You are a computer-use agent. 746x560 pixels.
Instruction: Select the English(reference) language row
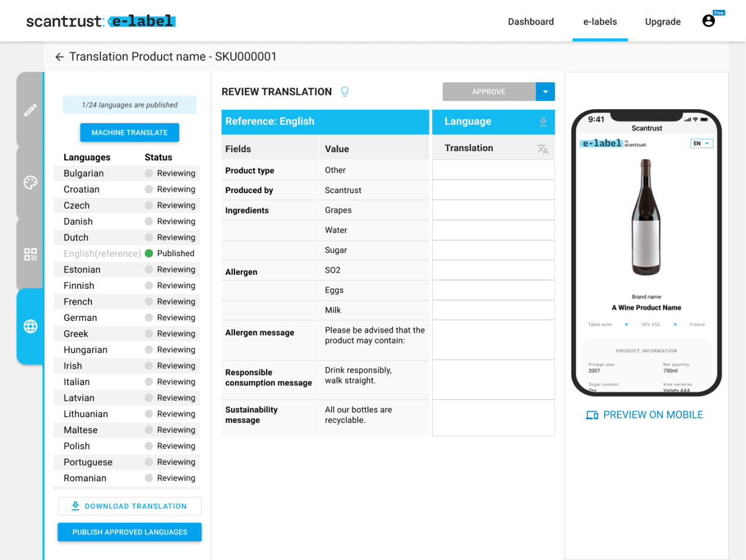(x=127, y=254)
